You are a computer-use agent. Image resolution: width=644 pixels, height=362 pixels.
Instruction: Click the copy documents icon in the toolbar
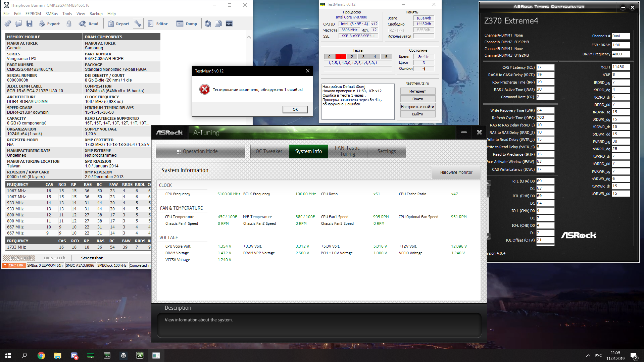point(218,23)
